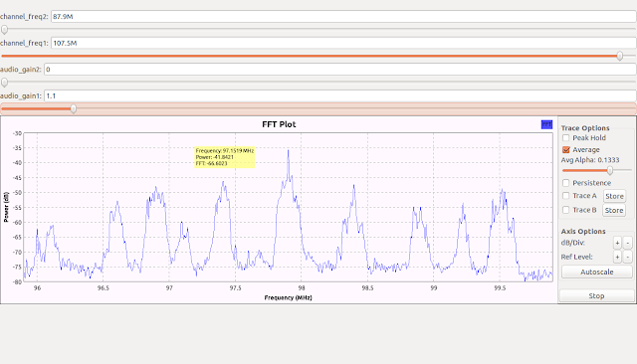Raise Ref Level with plus button
637x364 pixels.
pyautogui.click(x=617, y=257)
